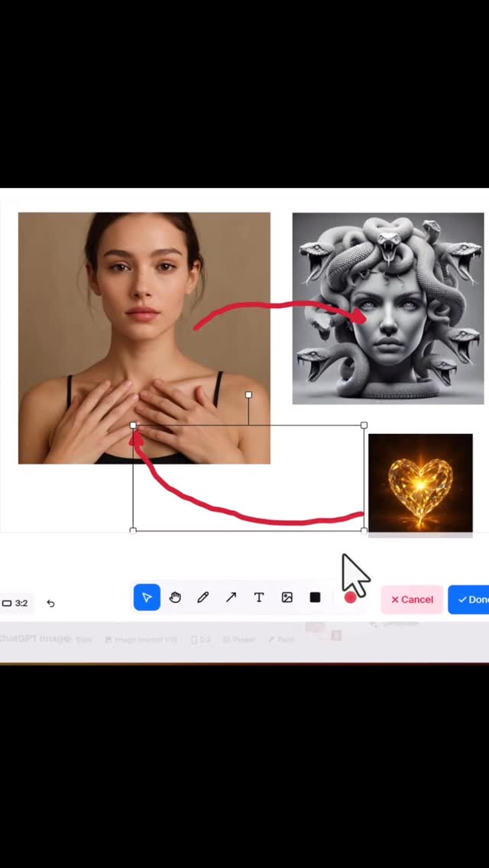This screenshot has height=868, width=489.
Task: Select the black rectangle shape tool
Action: (315, 598)
